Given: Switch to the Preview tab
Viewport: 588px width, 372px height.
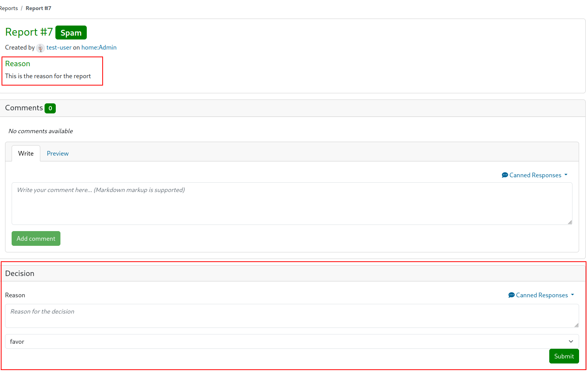Looking at the screenshot, I should tap(58, 154).
